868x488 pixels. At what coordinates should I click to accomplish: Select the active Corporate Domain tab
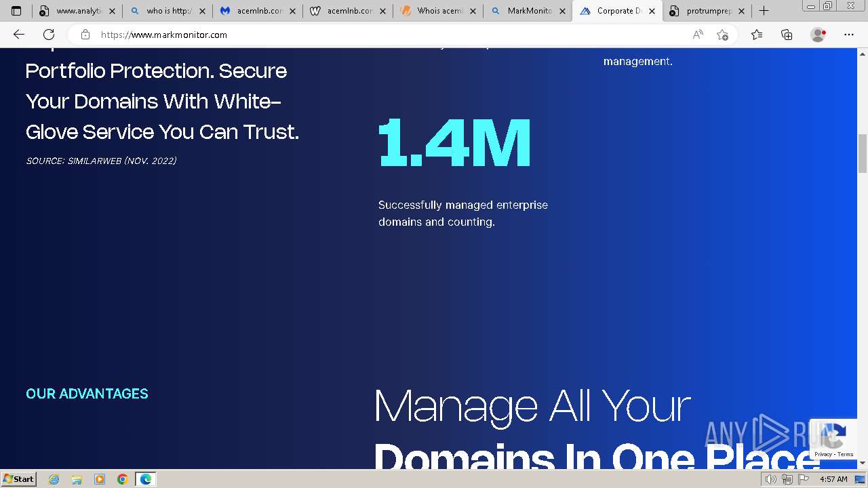[x=617, y=11]
